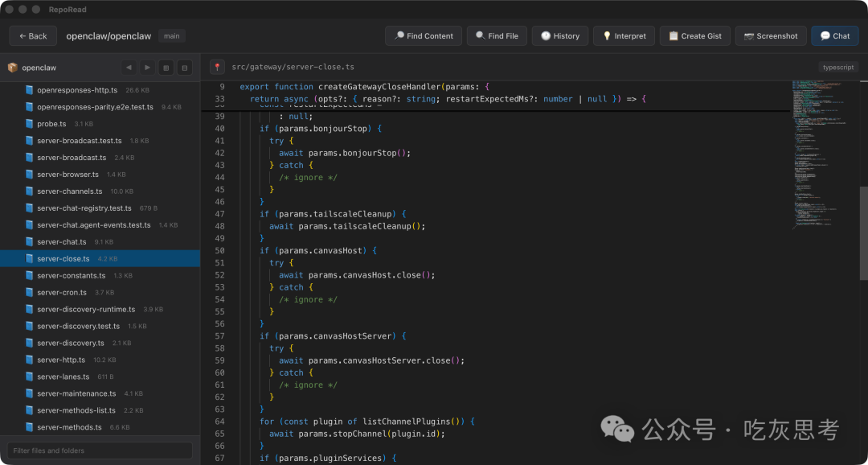868x465 pixels.
Task: Select server-lanes.ts file
Action: (100, 377)
